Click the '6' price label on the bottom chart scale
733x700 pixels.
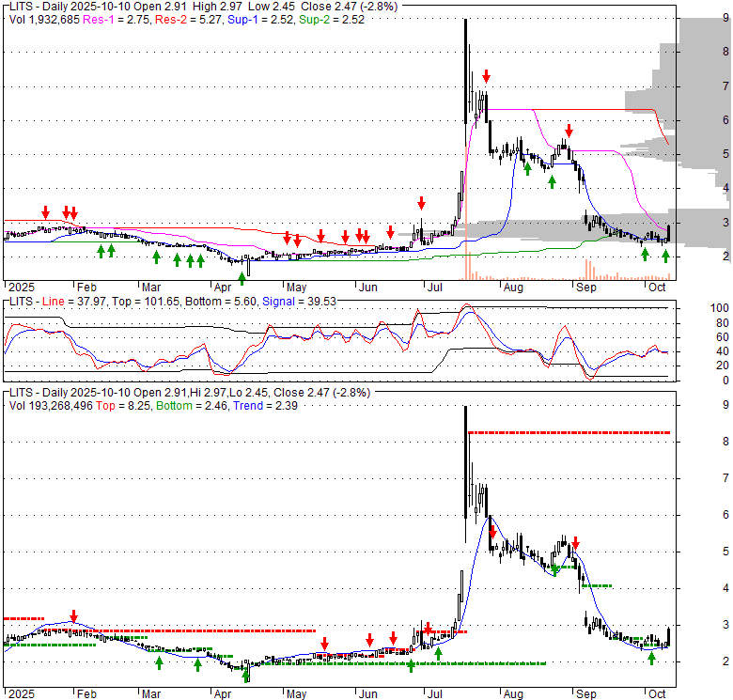pos(725,515)
